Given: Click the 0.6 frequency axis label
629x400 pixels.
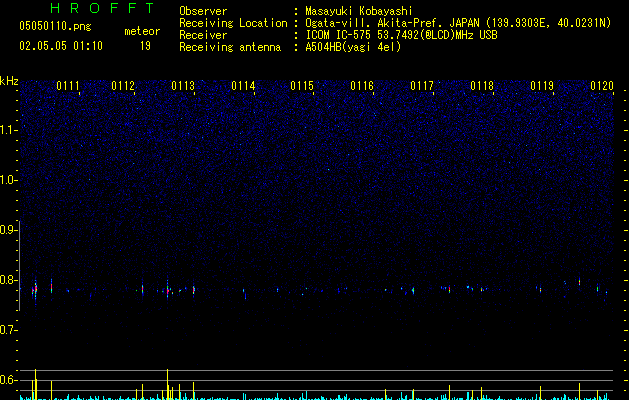Looking at the screenshot, I should (8, 380).
